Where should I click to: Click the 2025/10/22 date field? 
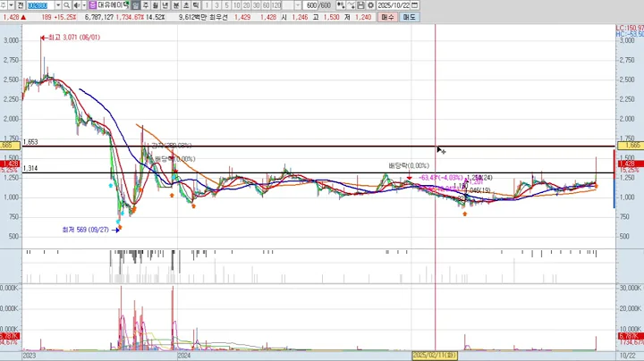[x=394, y=5]
